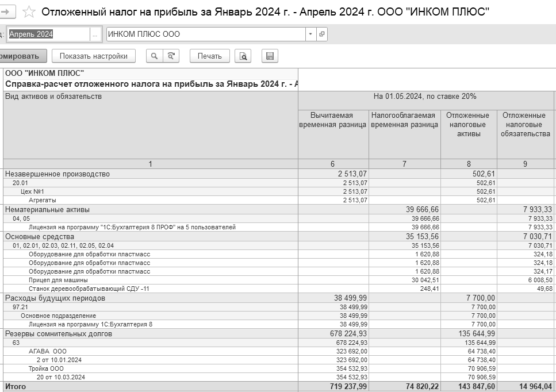
Task: Click header На 01.05.2024, по ставке 20%
Action: pos(425,101)
